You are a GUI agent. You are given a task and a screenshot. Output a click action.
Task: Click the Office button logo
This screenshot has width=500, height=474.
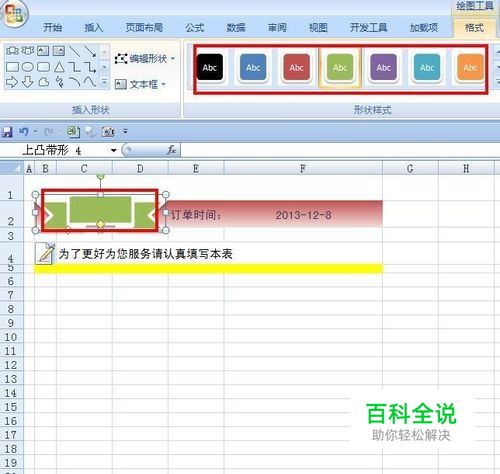13,13
